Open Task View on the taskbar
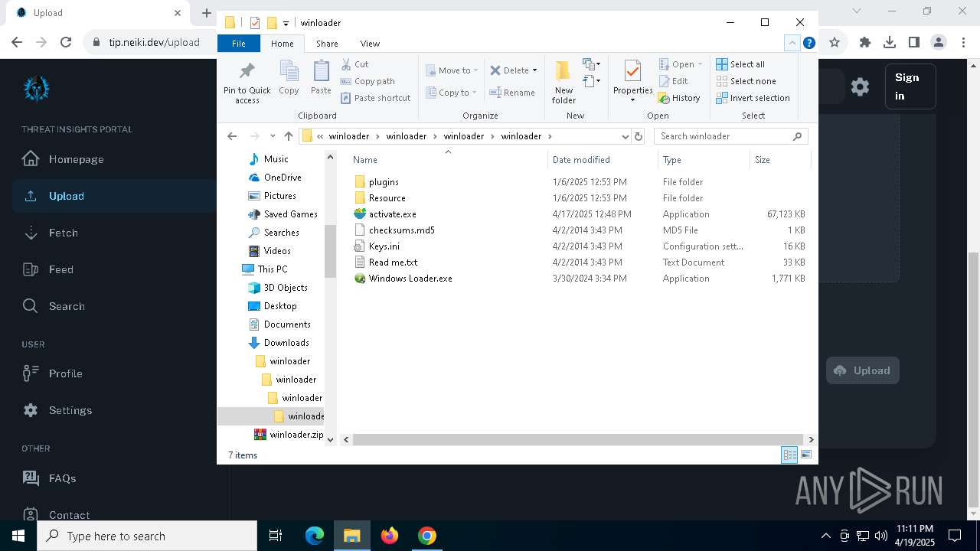Image resolution: width=980 pixels, height=551 pixels. point(276,536)
